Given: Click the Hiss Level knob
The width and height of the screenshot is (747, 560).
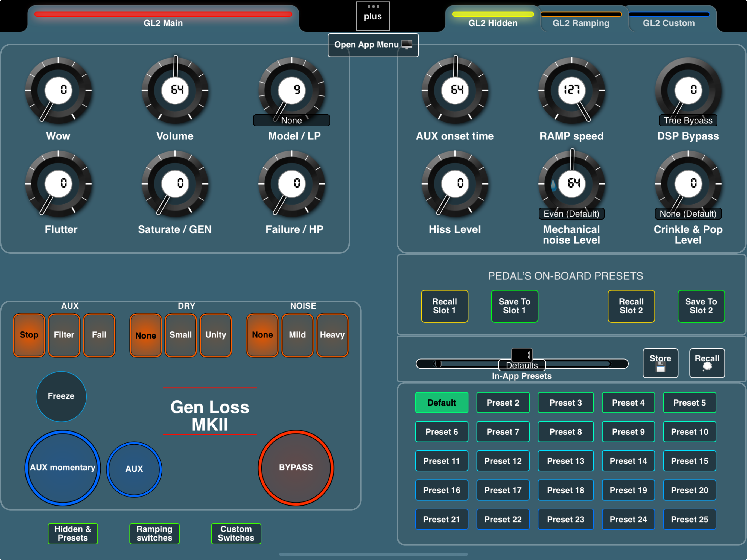Looking at the screenshot, I should point(455,183).
